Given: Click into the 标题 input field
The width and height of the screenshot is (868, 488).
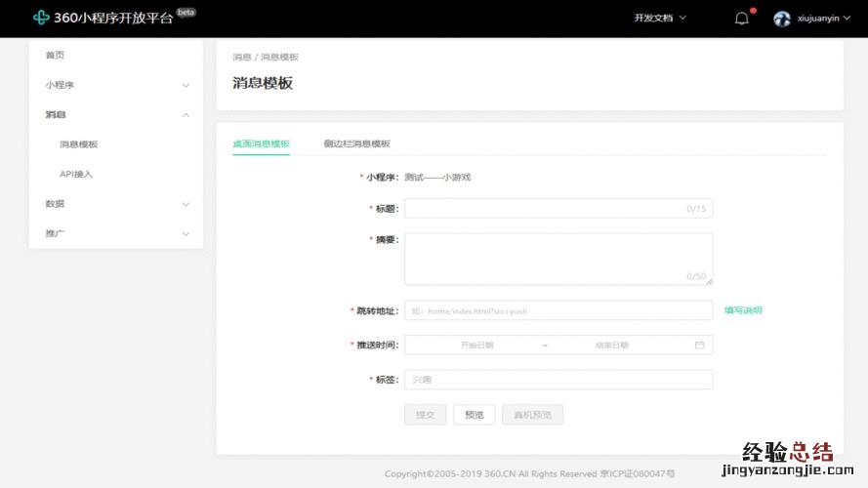Looking at the screenshot, I should 547,208.
